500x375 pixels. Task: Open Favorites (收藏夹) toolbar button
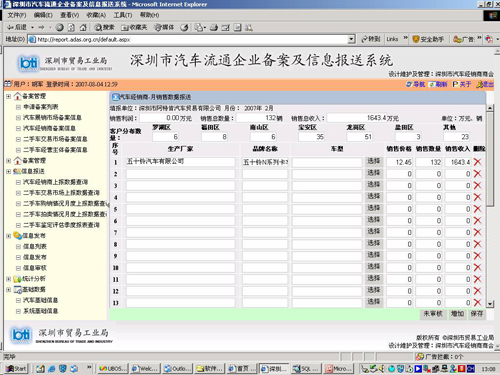coord(134,28)
